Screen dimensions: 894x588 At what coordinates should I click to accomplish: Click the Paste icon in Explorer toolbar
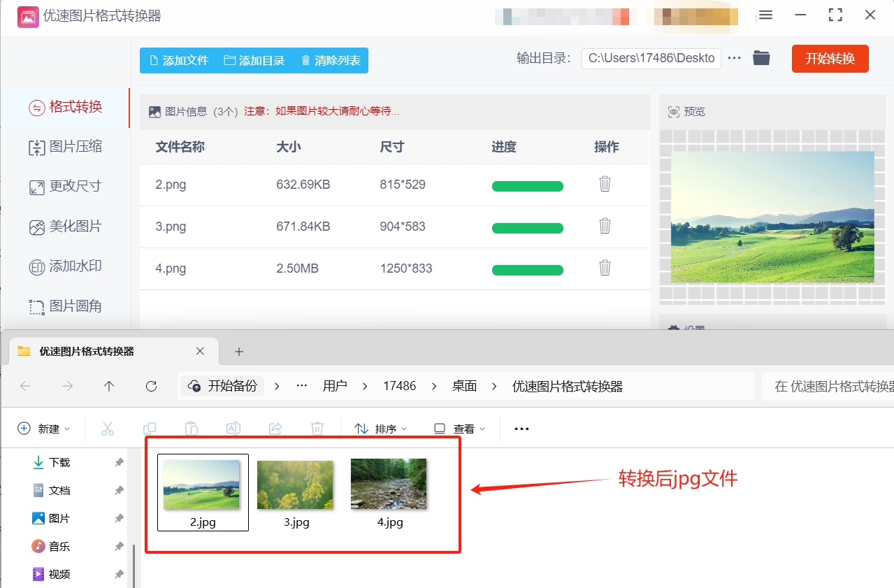(192, 429)
